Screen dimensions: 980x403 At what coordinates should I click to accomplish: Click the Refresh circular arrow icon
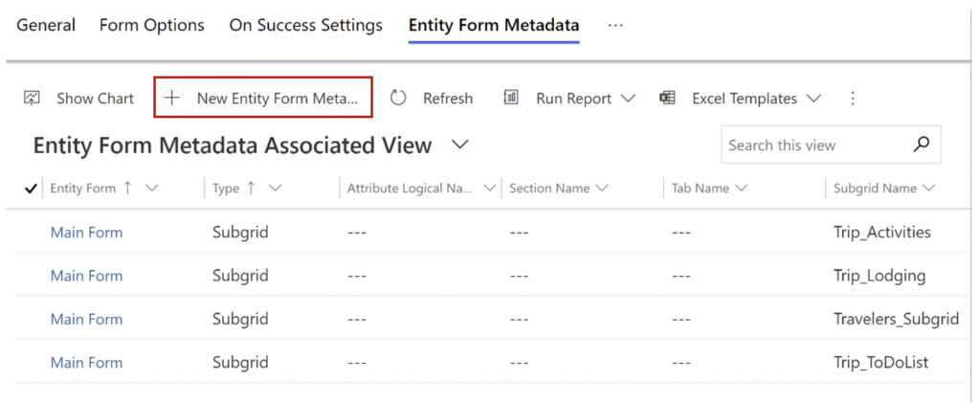click(x=398, y=99)
